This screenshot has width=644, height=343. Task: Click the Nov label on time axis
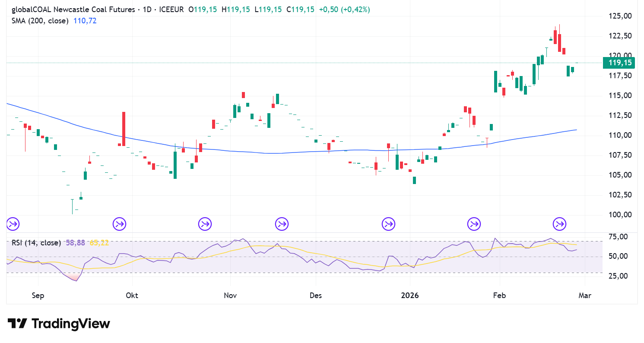(230, 295)
